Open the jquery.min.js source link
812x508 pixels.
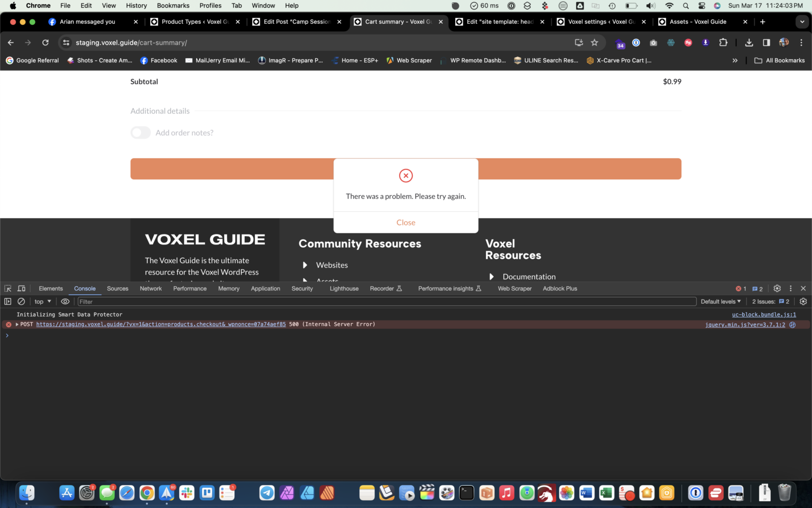tap(745, 324)
